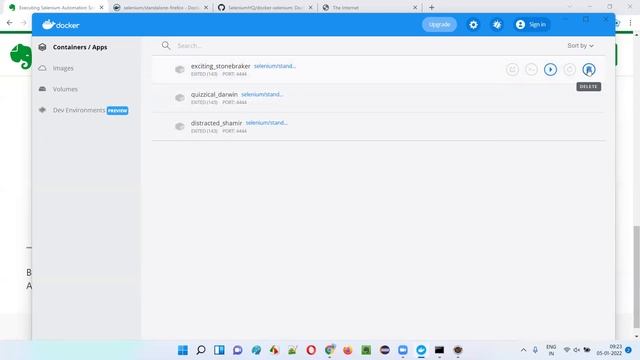Expand the Sort by dropdown
The height and width of the screenshot is (360, 640).
[x=580, y=46]
